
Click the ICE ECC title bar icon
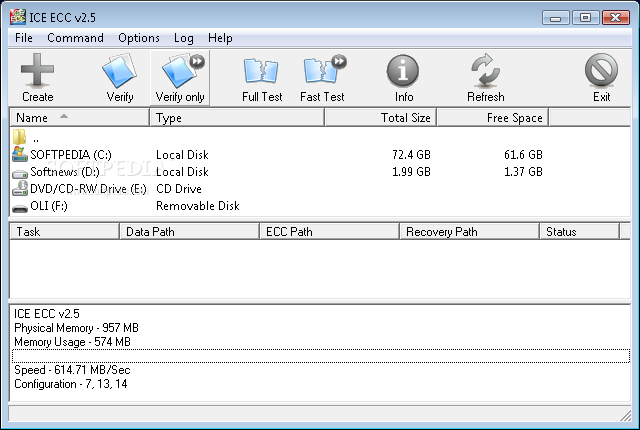tap(18, 17)
